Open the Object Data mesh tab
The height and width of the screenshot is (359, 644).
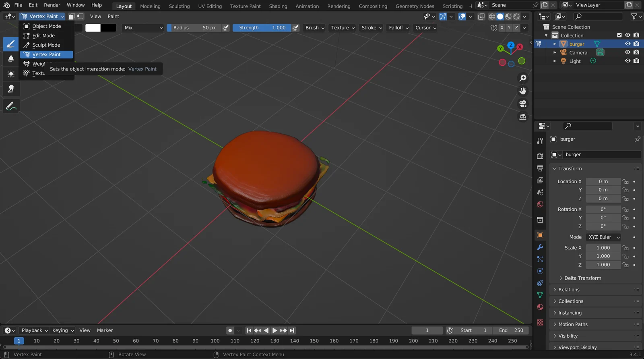540,295
